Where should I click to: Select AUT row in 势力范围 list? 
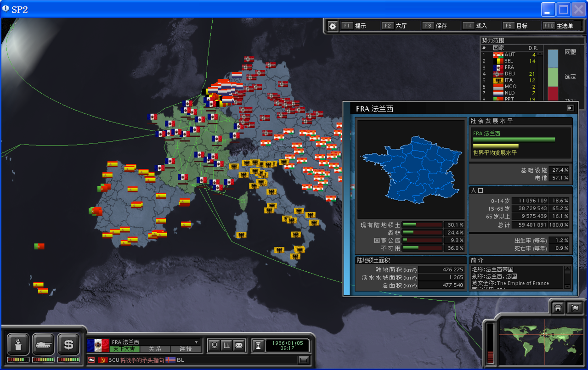(509, 55)
